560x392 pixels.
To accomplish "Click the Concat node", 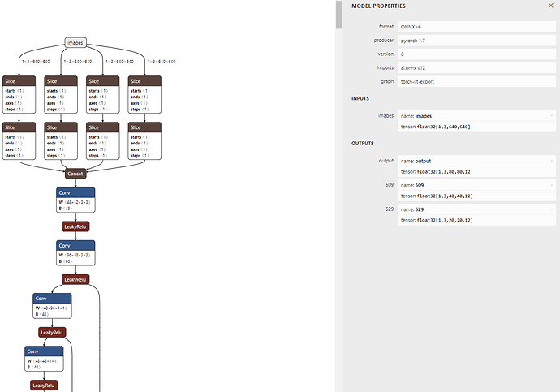I will click(75, 172).
